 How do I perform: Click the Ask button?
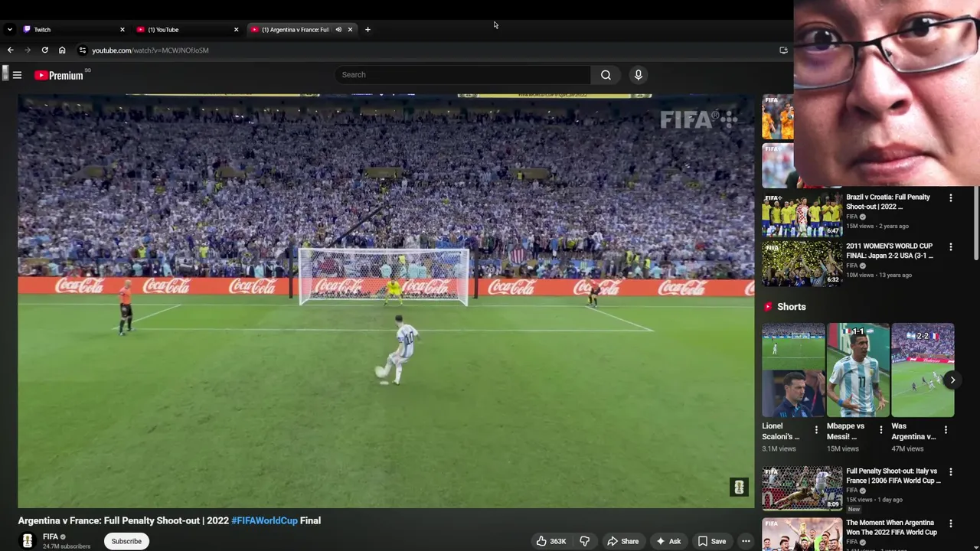(x=668, y=541)
